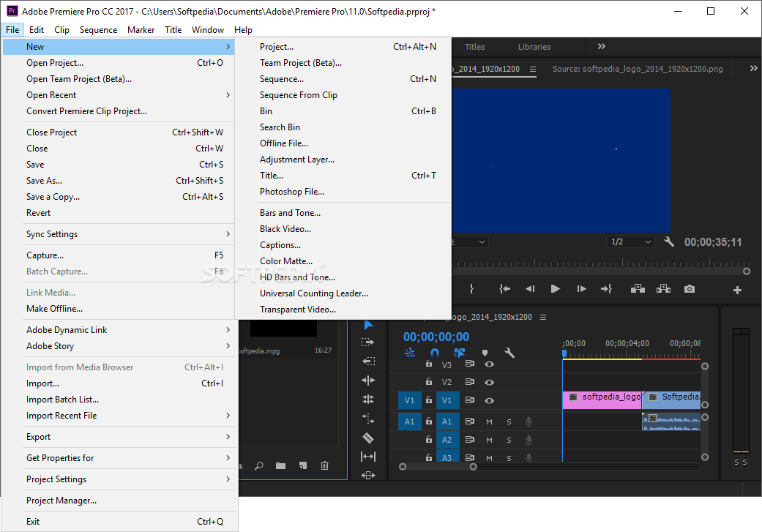Viewport: 762px width, 532px height.
Task: Open the Sequence menu
Action: pos(98,29)
